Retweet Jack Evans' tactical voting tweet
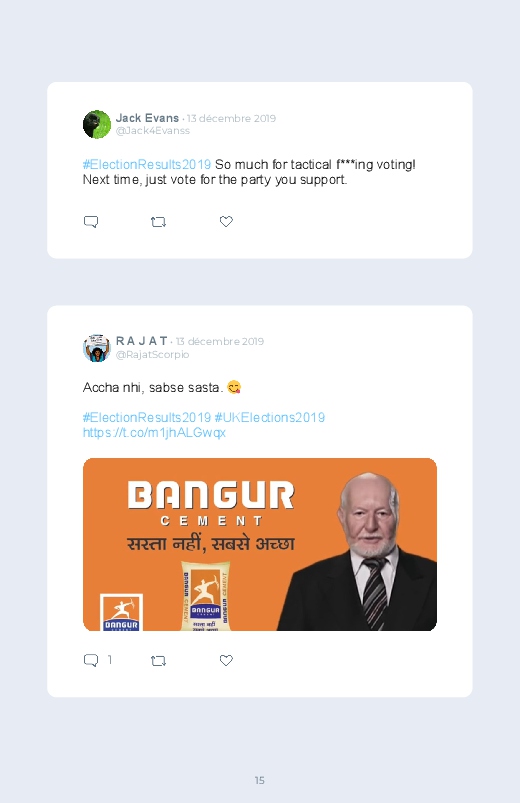The width and height of the screenshot is (520, 803). click(158, 222)
